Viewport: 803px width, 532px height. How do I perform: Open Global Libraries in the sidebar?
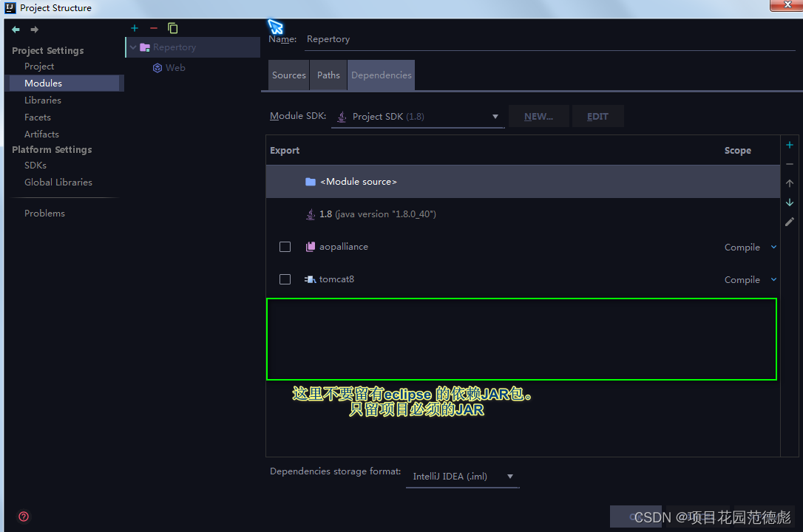click(58, 182)
